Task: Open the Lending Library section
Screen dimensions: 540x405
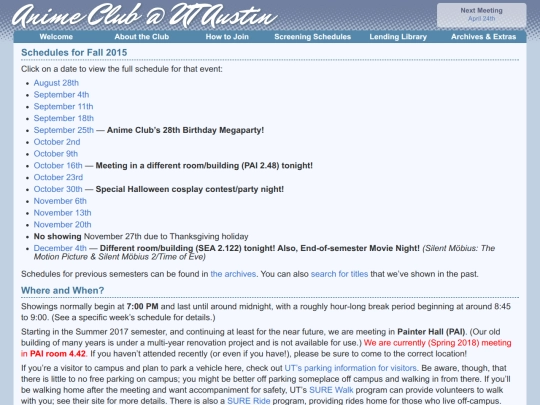Action: coord(398,37)
